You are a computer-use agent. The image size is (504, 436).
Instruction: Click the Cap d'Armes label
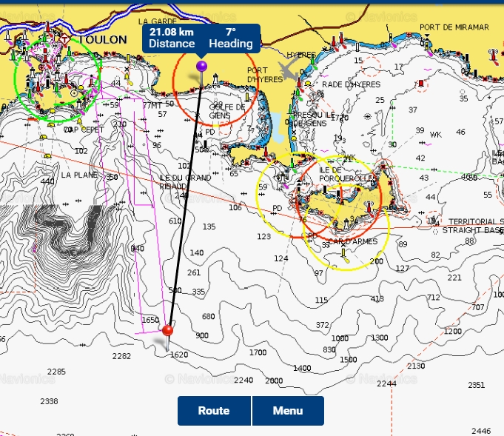352,241
